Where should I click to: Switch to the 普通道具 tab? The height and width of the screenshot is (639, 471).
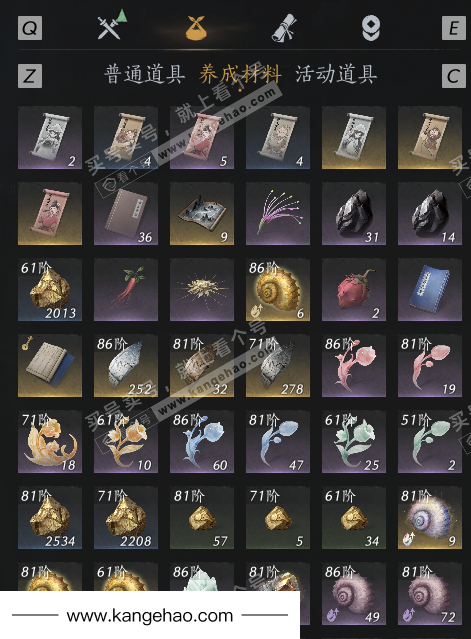click(145, 74)
